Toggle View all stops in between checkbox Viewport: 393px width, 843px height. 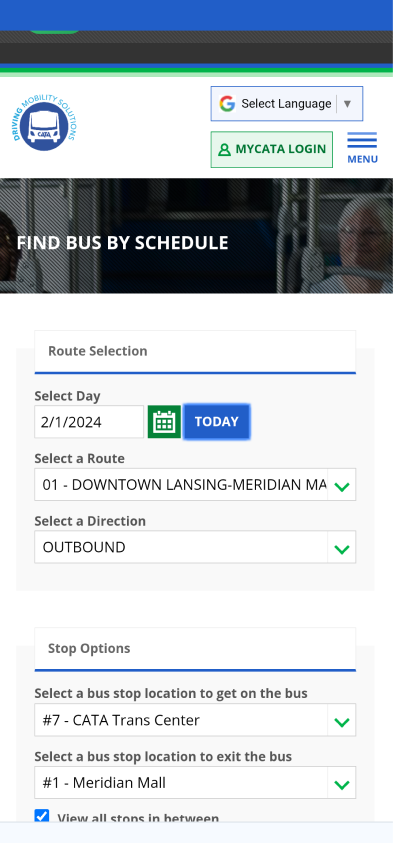tap(42, 816)
